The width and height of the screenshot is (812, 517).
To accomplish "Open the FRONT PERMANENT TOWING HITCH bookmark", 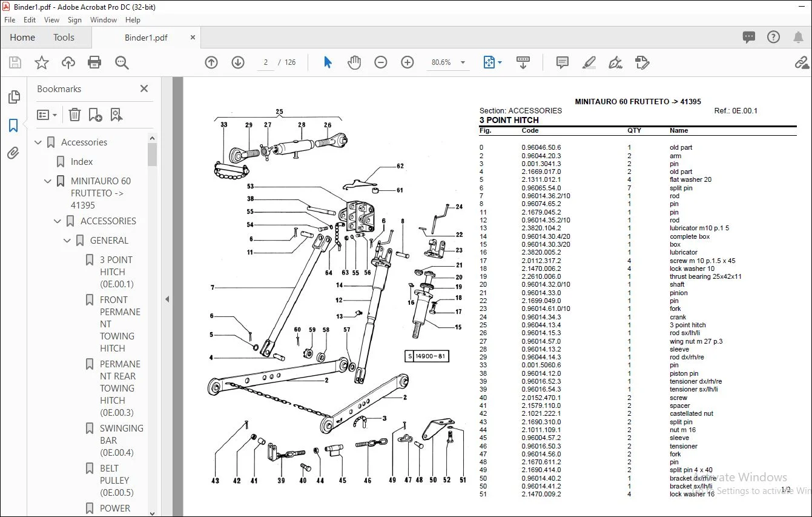I will [x=120, y=324].
